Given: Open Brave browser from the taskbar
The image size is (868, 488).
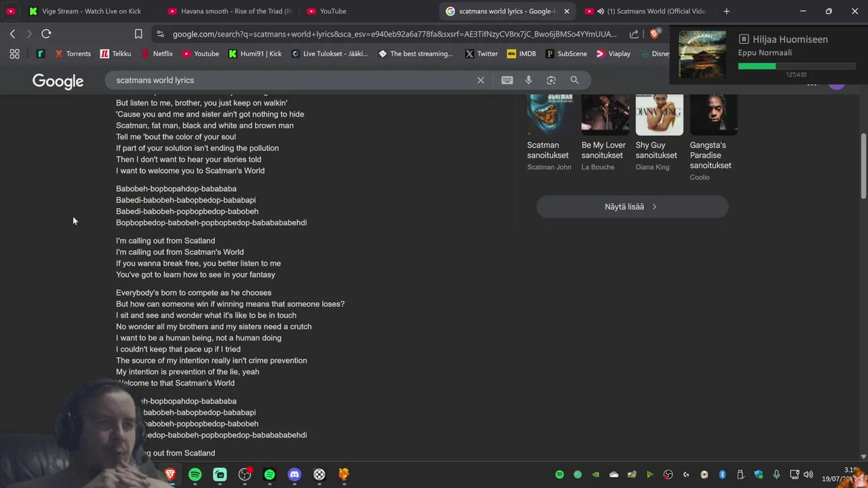Looking at the screenshot, I should pos(170,474).
